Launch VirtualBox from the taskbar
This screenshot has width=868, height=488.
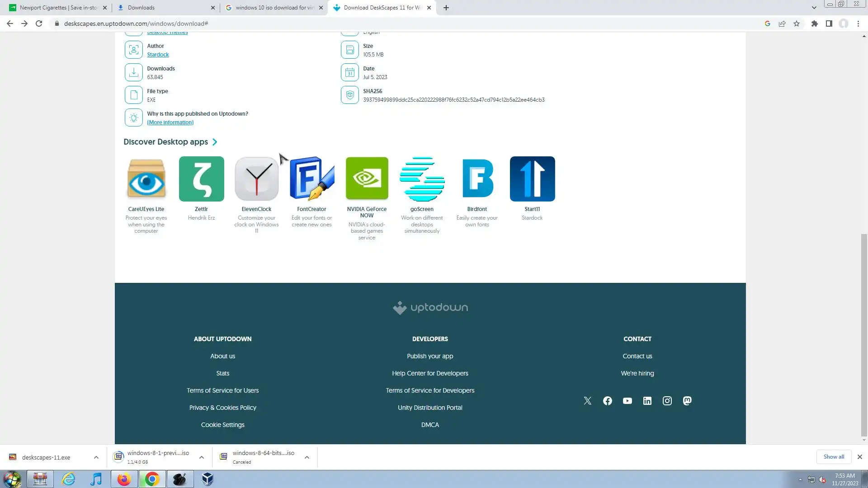pyautogui.click(x=208, y=479)
